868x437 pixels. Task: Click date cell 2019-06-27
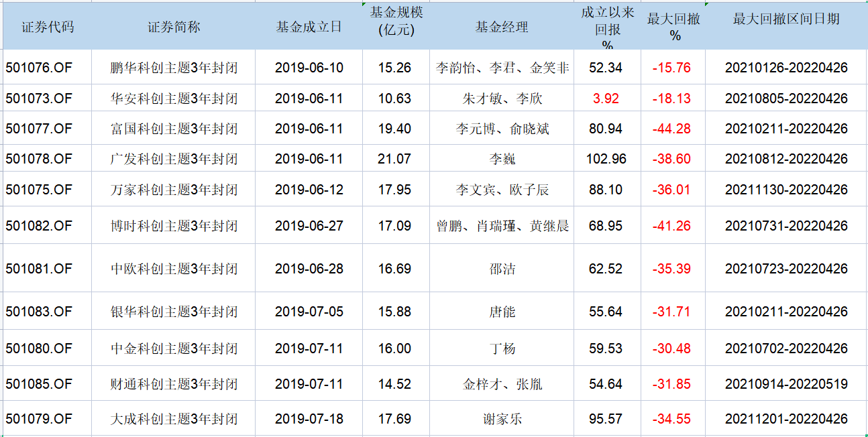[309, 226]
